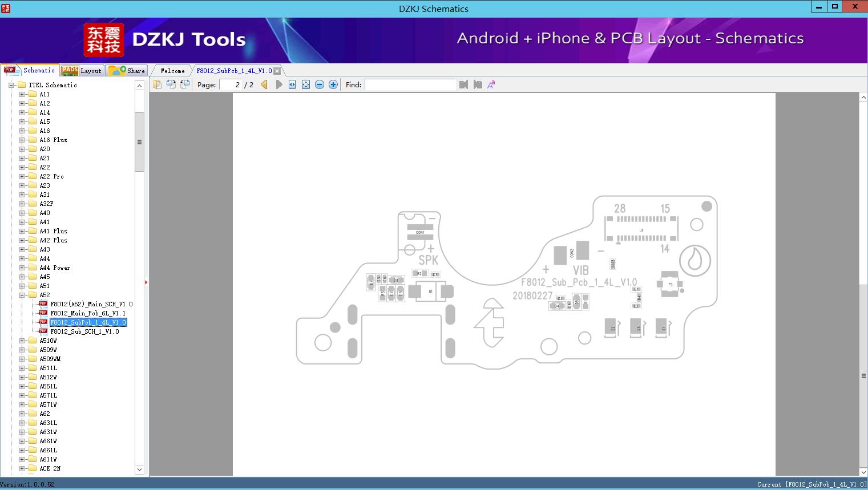Click the fit page icon
Image resolution: width=868 pixels, height=490 pixels.
pos(306,84)
